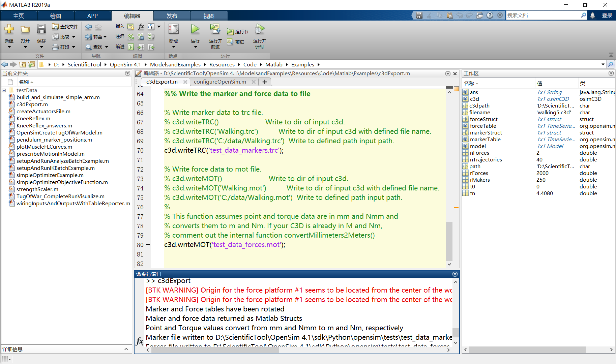Select the markerTable workspace variable

tap(485, 140)
